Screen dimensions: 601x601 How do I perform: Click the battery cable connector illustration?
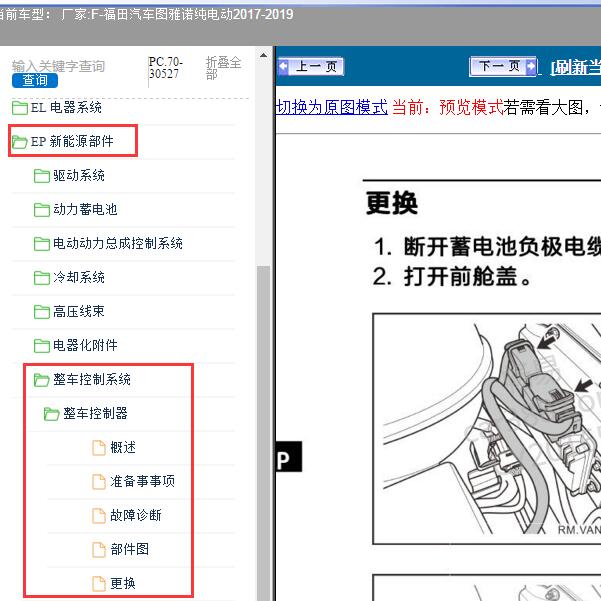pyautogui.click(x=487, y=429)
